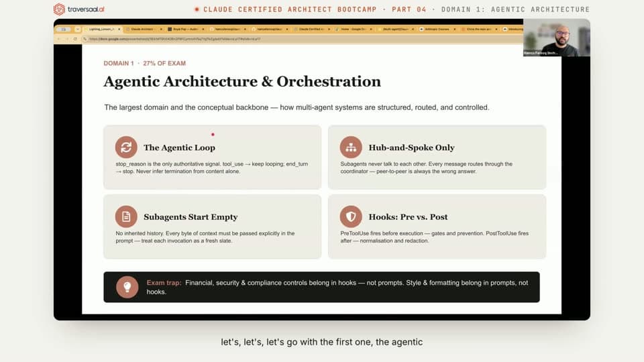Click the Subagents Start Empty document icon

point(126,217)
